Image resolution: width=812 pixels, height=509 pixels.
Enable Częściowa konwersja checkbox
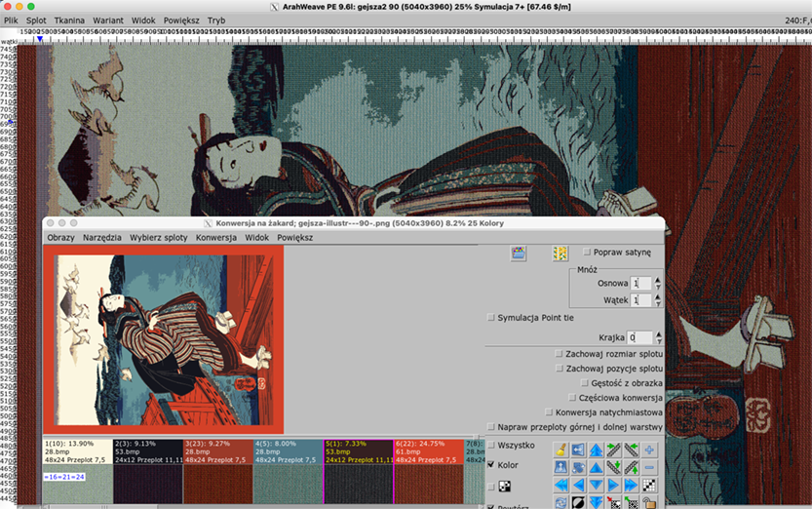tap(572, 398)
